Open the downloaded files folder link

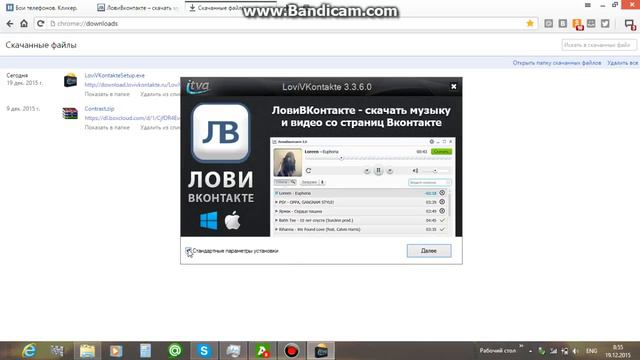click(557, 63)
